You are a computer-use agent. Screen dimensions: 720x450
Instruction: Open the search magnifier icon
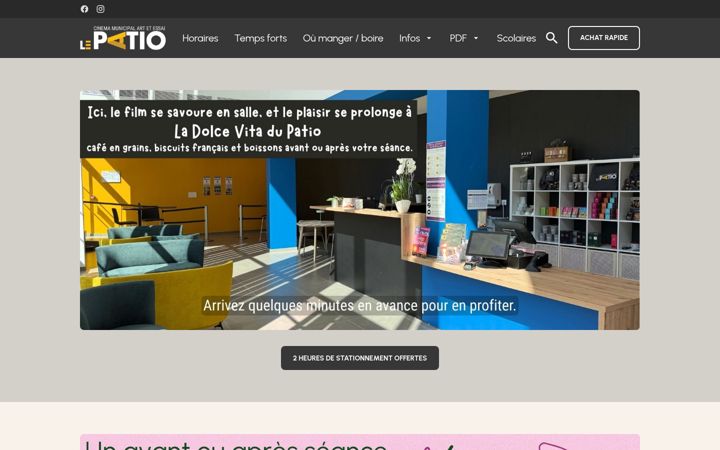click(x=551, y=38)
